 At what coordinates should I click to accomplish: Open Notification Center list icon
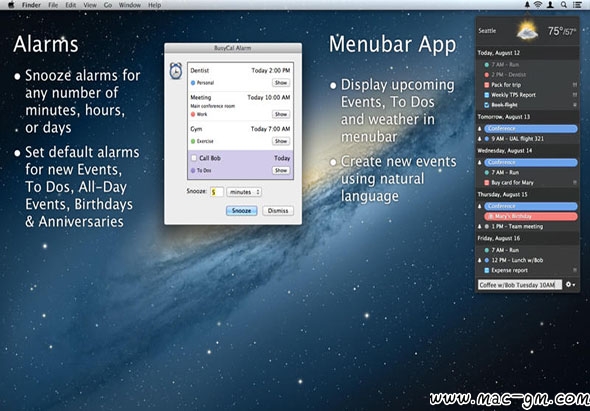[576, 5]
